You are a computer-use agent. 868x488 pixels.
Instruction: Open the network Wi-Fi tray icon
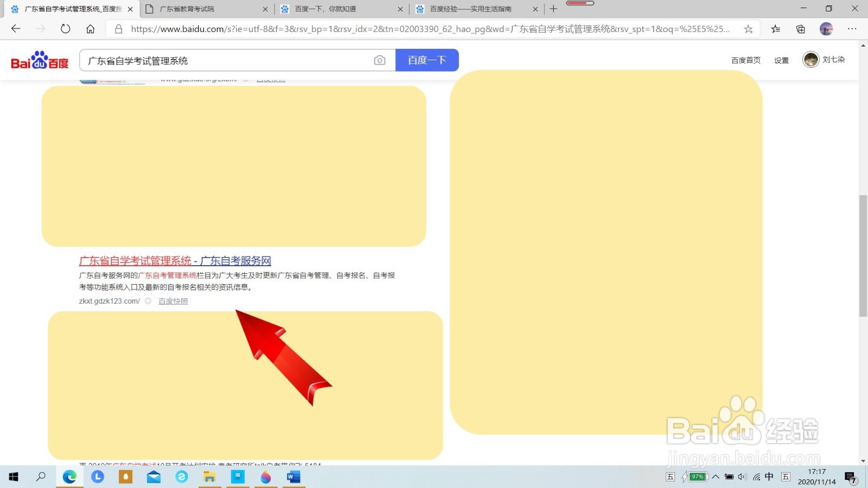click(x=756, y=477)
